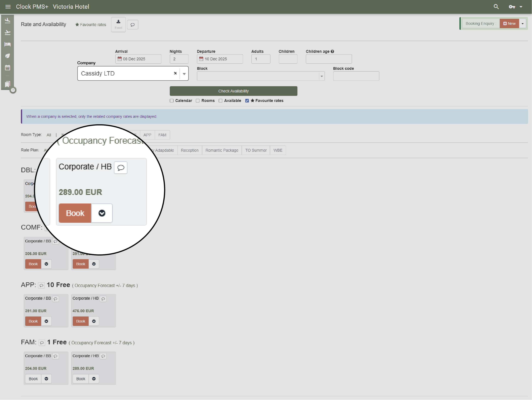The image size is (532, 400).
Task: Click the calendar icon in sidebar
Action: point(7,68)
